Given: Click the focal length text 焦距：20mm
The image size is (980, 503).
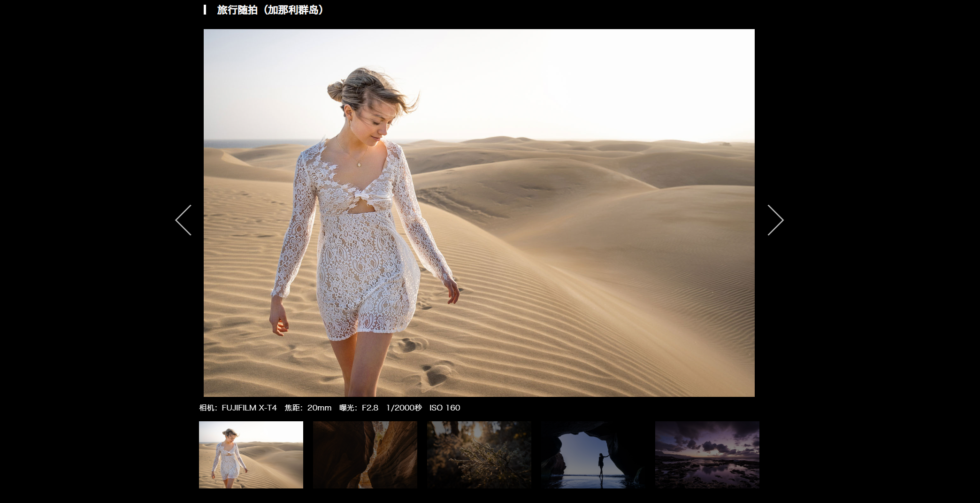Looking at the screenshot, I should 308,408.
